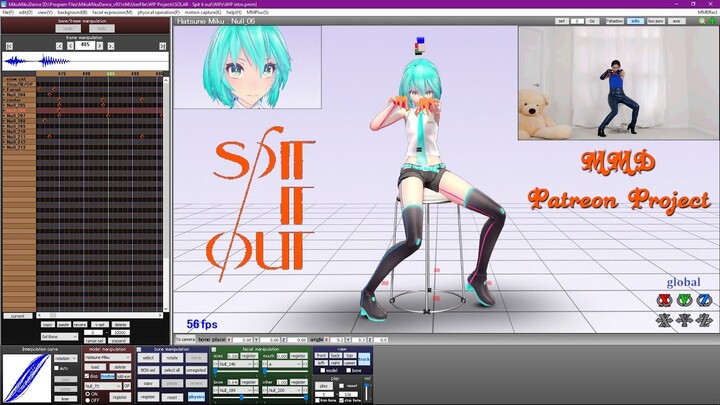720x405 pixels.
Task: Enable the repeat playback checkbox
Action: click(x=341, y=386)
